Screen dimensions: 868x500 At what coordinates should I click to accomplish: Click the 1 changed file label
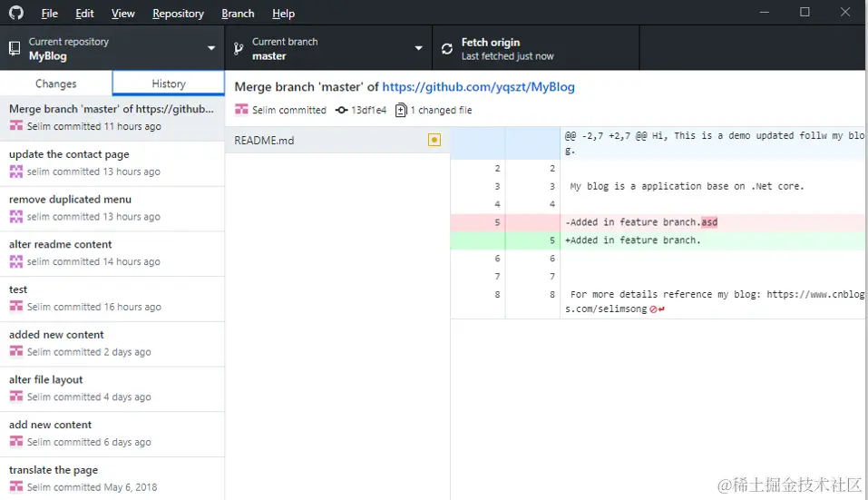(441, 110)
